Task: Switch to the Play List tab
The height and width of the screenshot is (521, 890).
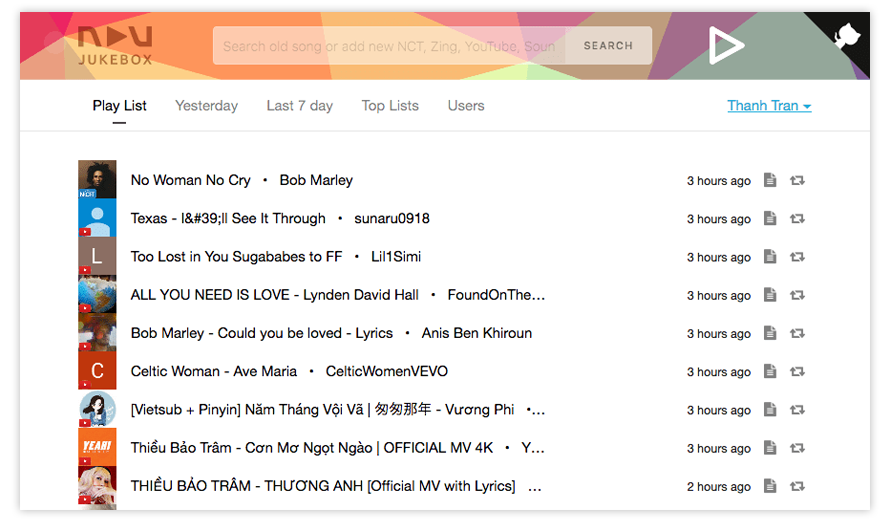Action: tap(119, 106)
